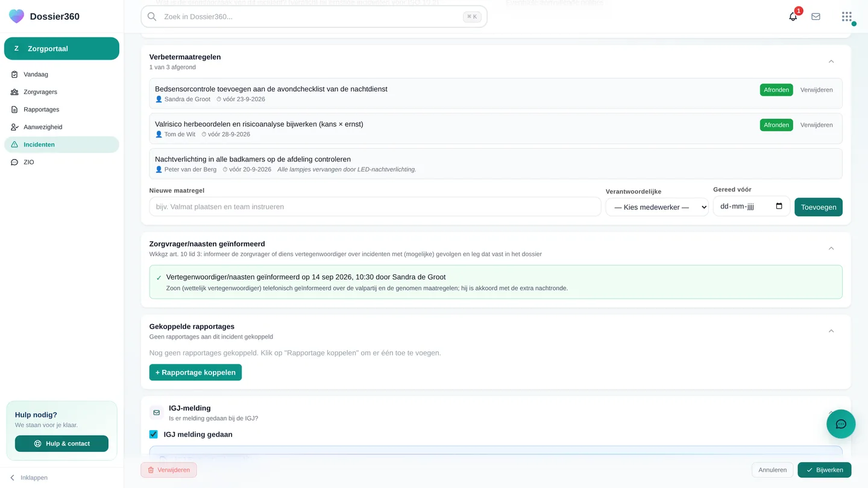The height and width of the screenshot is (488, 868).
Task: Open Hulp & contact
Action: tap(61, 443)
